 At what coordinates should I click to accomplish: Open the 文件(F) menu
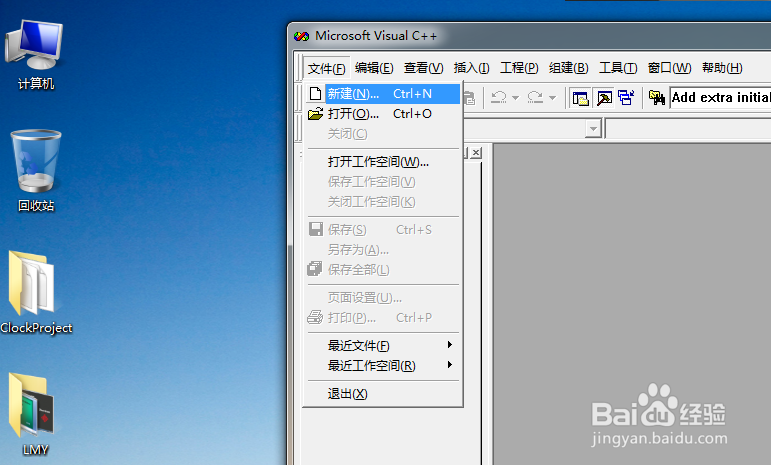pyautogui.click(x=326, y=68)
